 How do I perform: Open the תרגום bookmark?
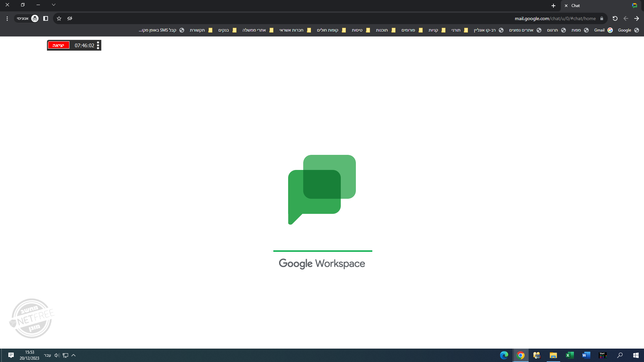click(556, 30)
